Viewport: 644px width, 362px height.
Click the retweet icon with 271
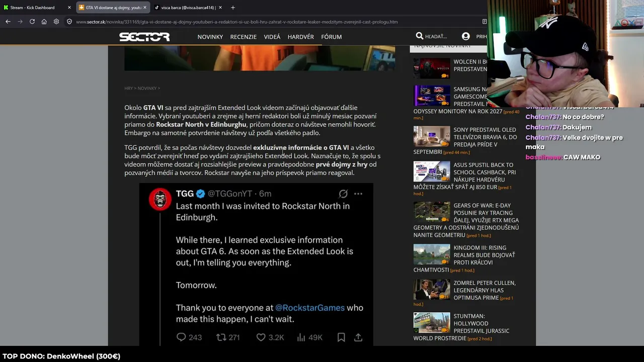[221, 337]
